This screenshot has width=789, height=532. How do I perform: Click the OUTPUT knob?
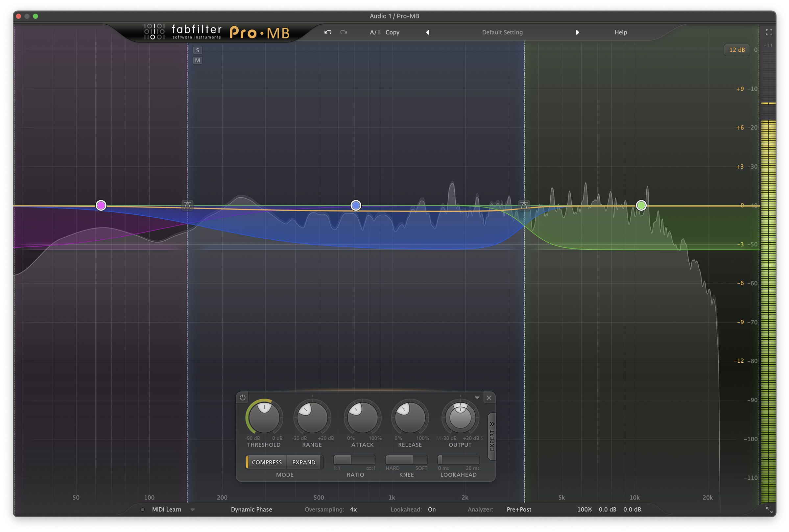[460, 417]
